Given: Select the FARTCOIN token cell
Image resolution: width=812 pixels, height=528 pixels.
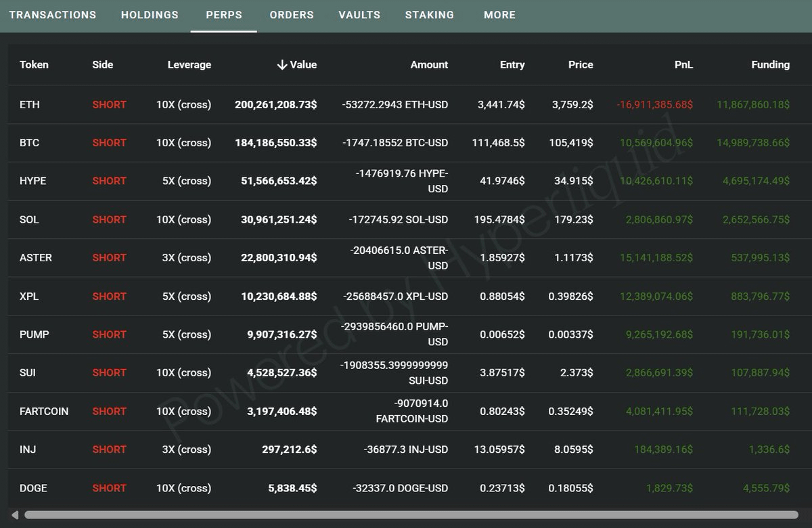Looking at the screenshot, I should pos(44,412).
